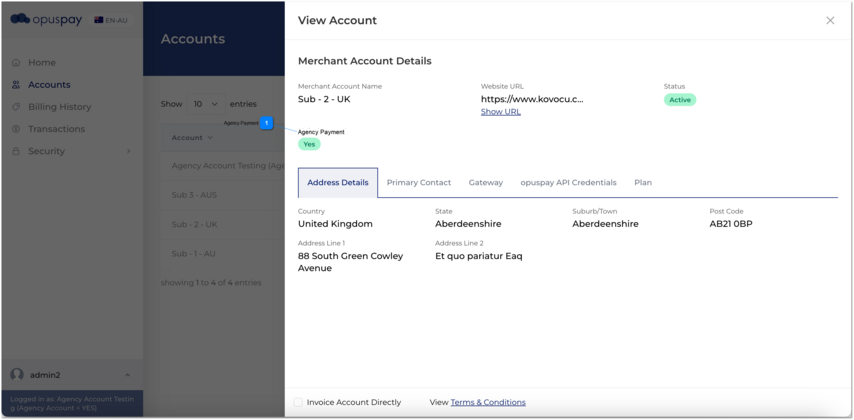This screenshot has height=420, width=854.
Task: Switch to the Primary Contact tab
Action: pyautogui.click(x=418, y=183)
